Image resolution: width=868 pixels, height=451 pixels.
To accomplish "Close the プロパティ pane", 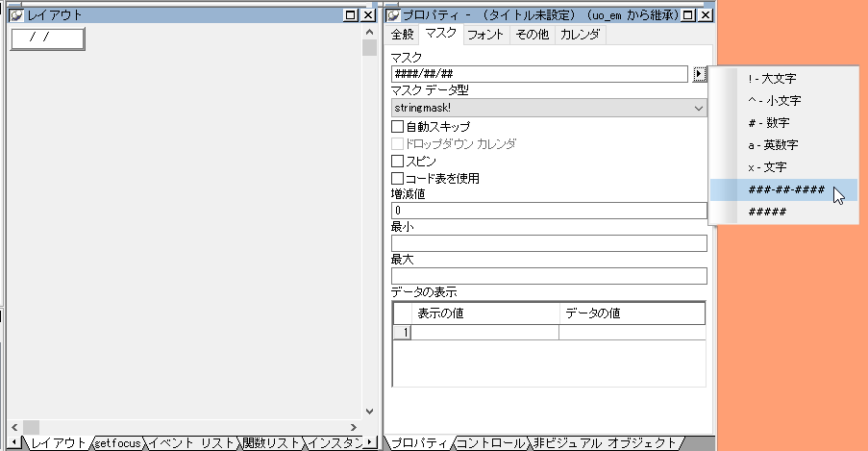I will coord(706,15).
